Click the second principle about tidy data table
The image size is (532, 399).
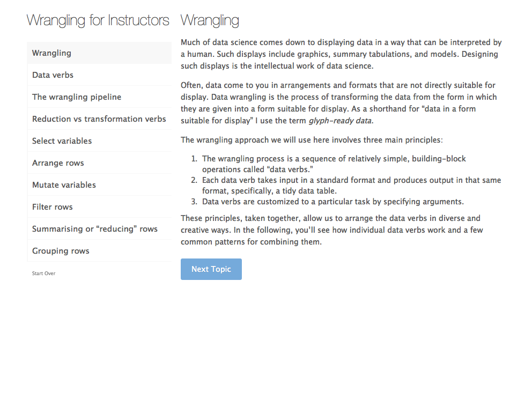351,186
